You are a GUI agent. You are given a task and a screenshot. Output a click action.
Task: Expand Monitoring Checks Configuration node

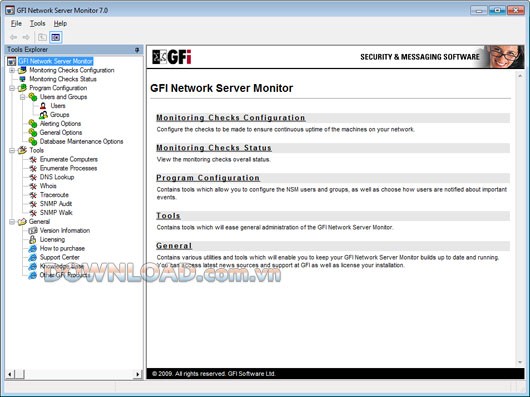click(x=12, y=70)
